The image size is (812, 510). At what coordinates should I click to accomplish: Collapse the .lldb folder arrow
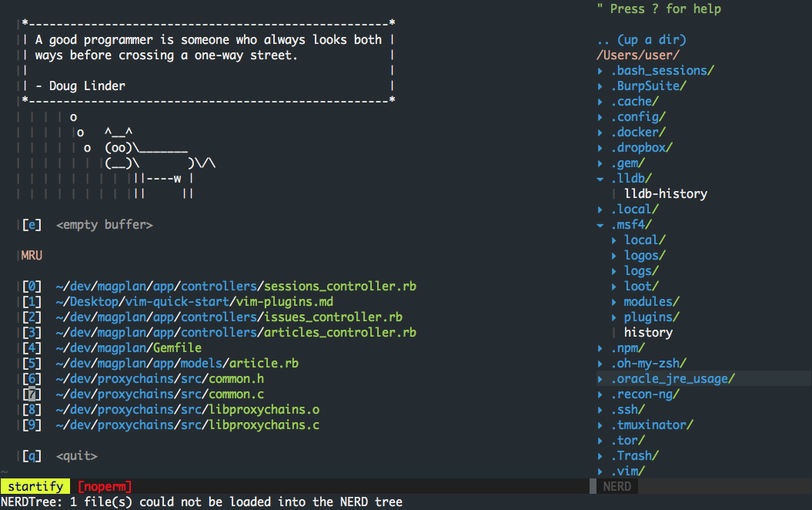click(x=600, y=179)
